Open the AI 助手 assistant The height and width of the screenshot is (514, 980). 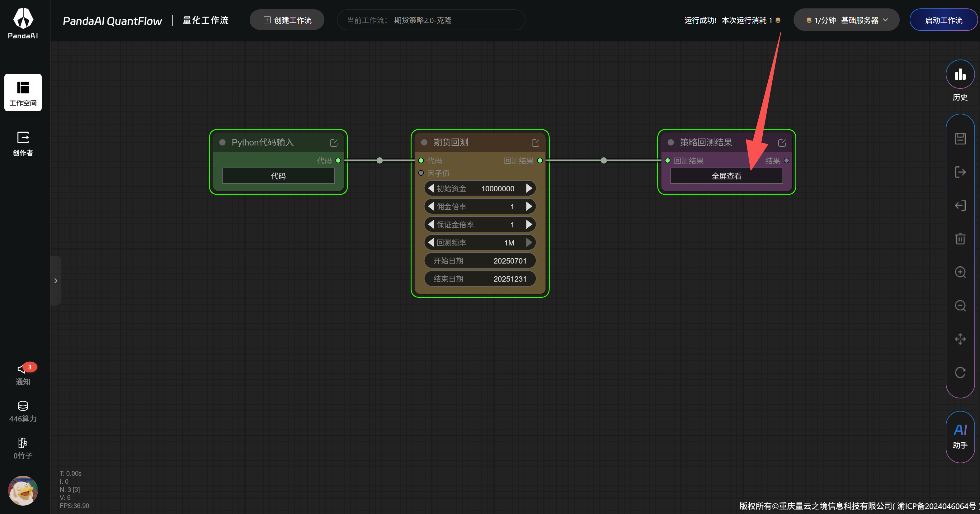[x=960, y=437]
